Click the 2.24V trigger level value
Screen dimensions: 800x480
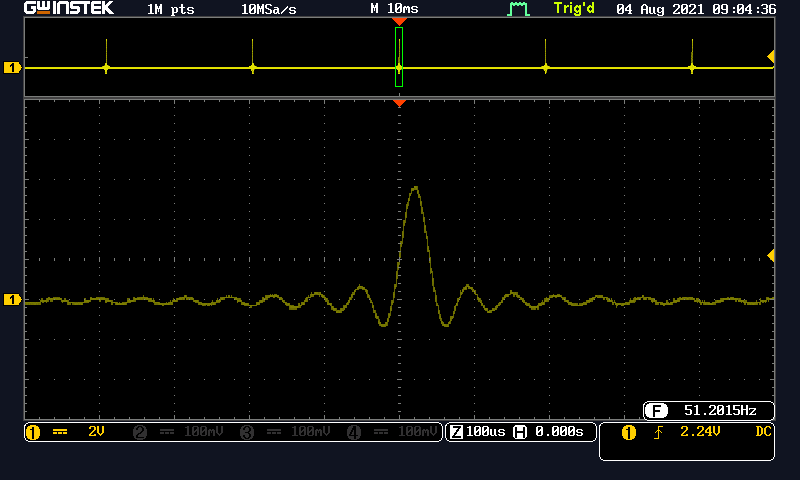pos(700,432)
